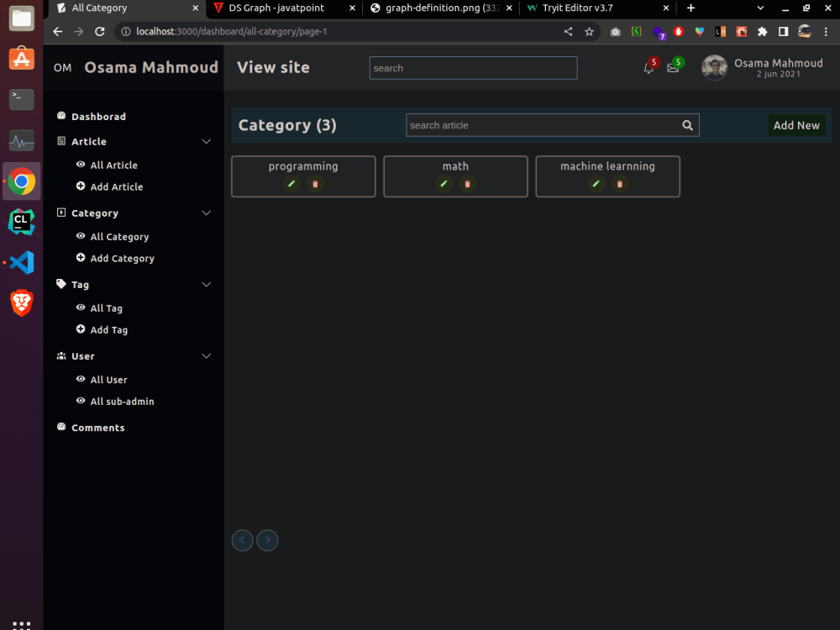840x630 pixels.
Task: Collapse the Tag sidebar section
Action: click(207, 285)
